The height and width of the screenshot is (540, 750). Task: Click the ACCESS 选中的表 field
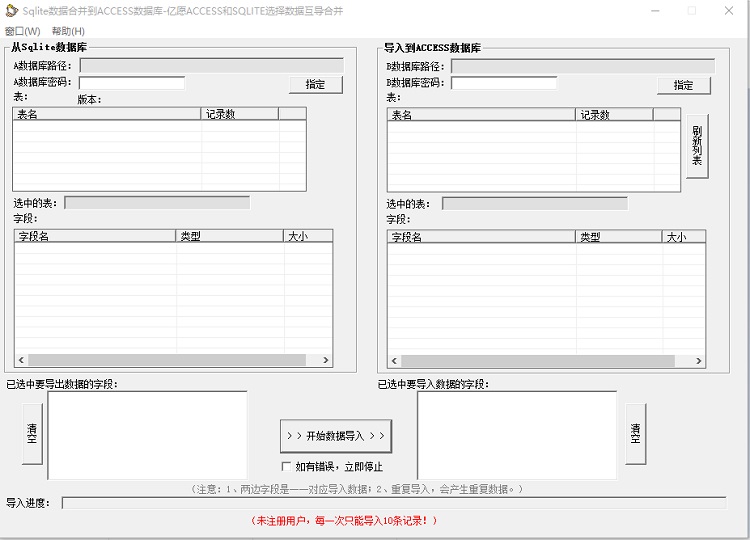click(535, 204)
